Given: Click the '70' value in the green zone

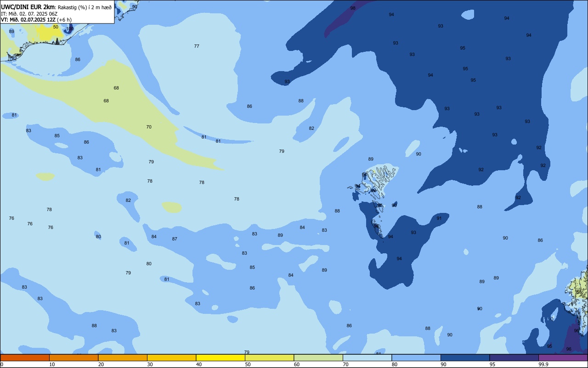Looking at the screenshot, I should [149, 127].
